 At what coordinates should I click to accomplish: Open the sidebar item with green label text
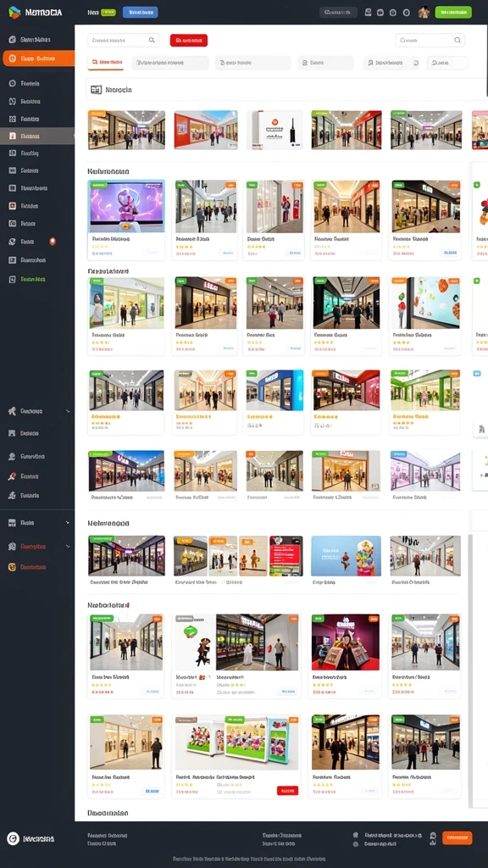tap(33, 280)
